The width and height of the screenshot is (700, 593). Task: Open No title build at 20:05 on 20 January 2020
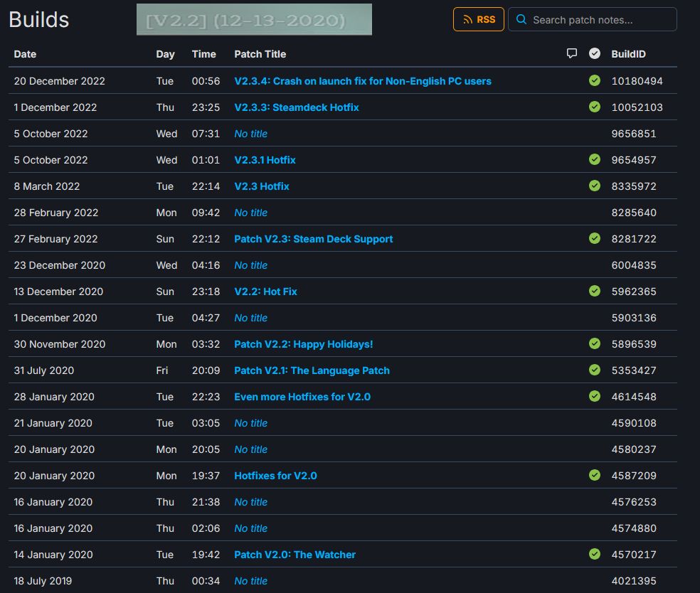251,450
